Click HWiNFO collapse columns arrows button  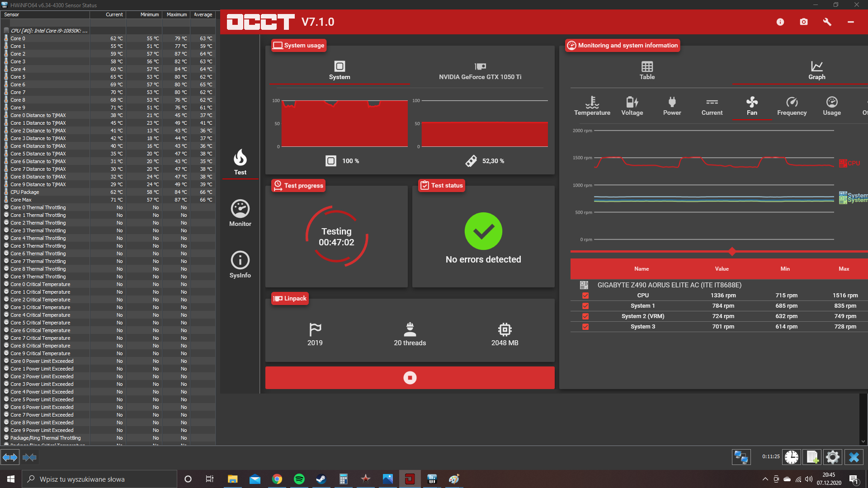point(29,457)
